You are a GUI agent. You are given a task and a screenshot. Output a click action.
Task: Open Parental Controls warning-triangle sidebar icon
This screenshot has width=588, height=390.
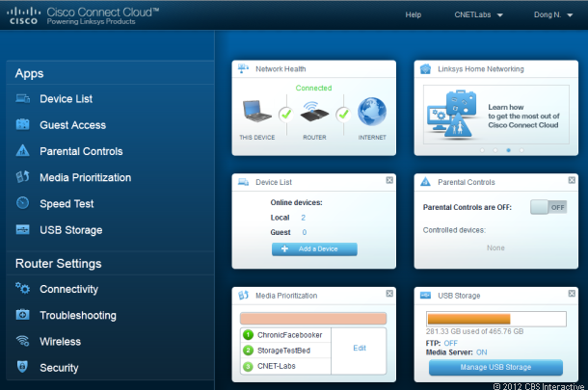click(22, 150)
